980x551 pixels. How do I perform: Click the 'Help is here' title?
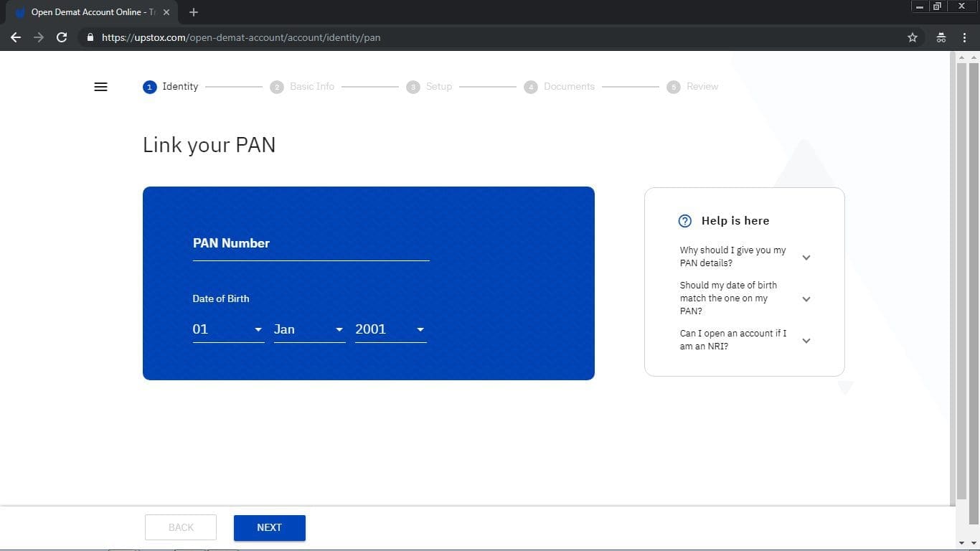735,221
